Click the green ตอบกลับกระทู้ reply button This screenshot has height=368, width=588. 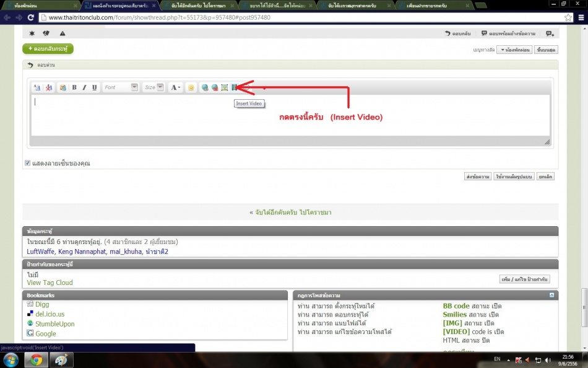click(48, 48)
